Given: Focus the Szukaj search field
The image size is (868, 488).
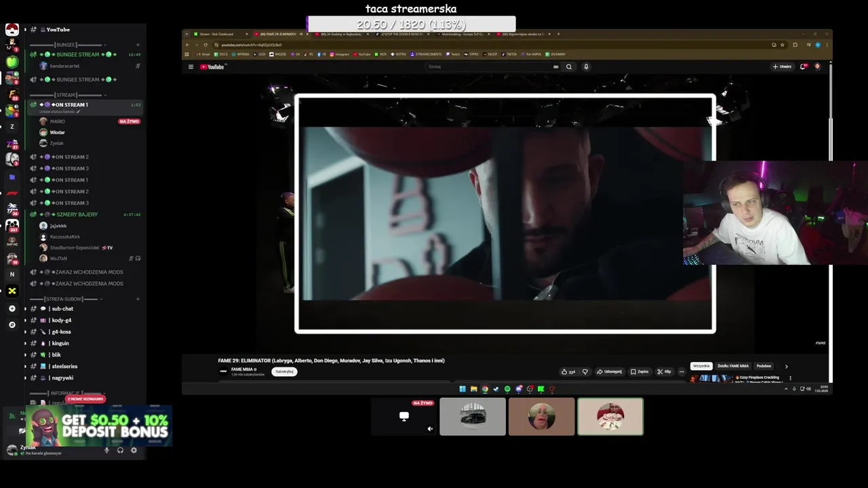Looking at the screenshot, I should coord(492,67).
